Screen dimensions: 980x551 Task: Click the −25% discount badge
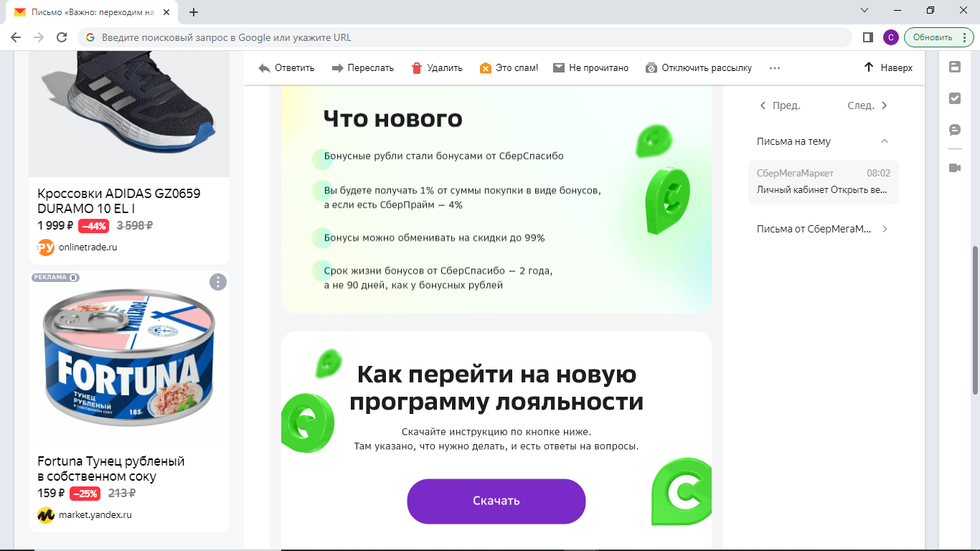click(x=85, y=494)
